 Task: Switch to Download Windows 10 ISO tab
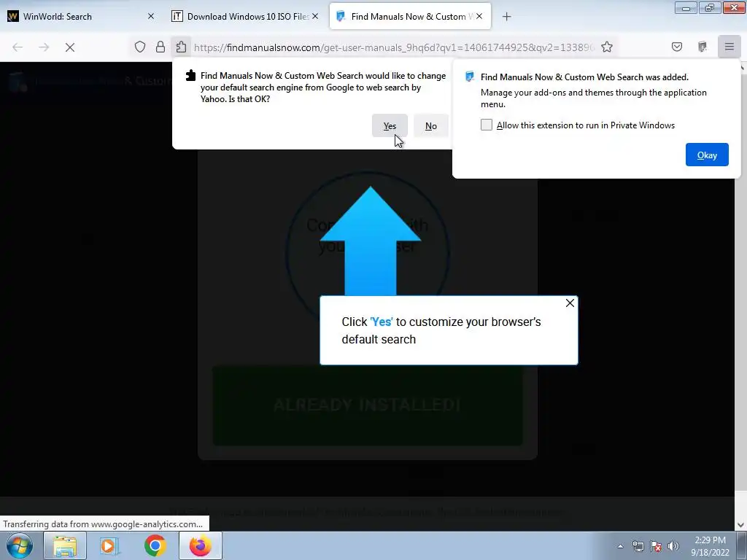[244, 16]
